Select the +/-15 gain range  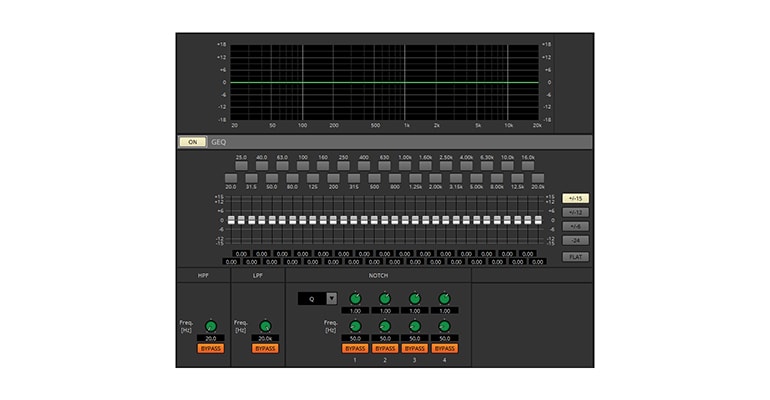575,198
